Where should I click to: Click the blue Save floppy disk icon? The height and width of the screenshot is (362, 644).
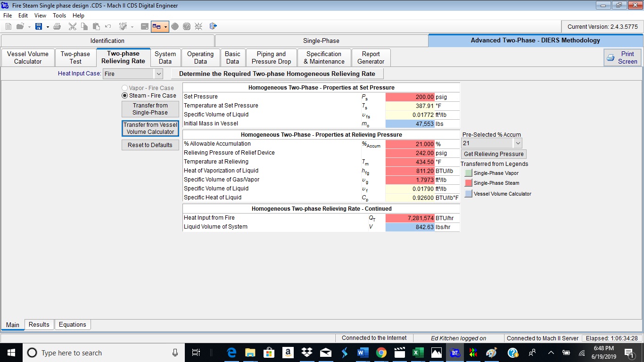click(x=39, y=26)
